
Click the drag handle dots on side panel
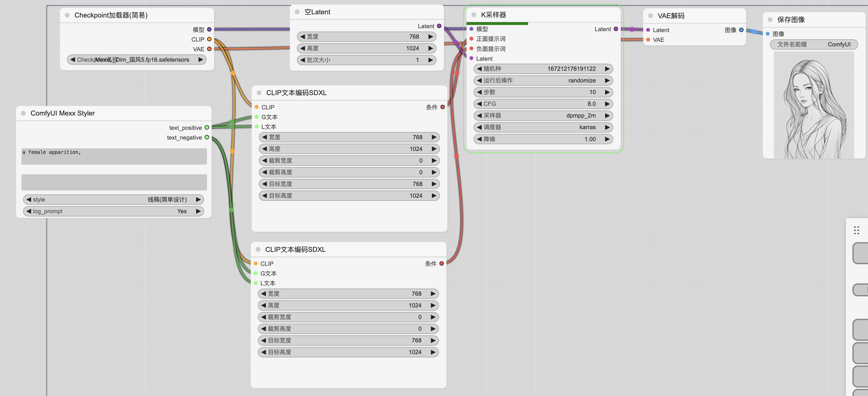(856, 230)
